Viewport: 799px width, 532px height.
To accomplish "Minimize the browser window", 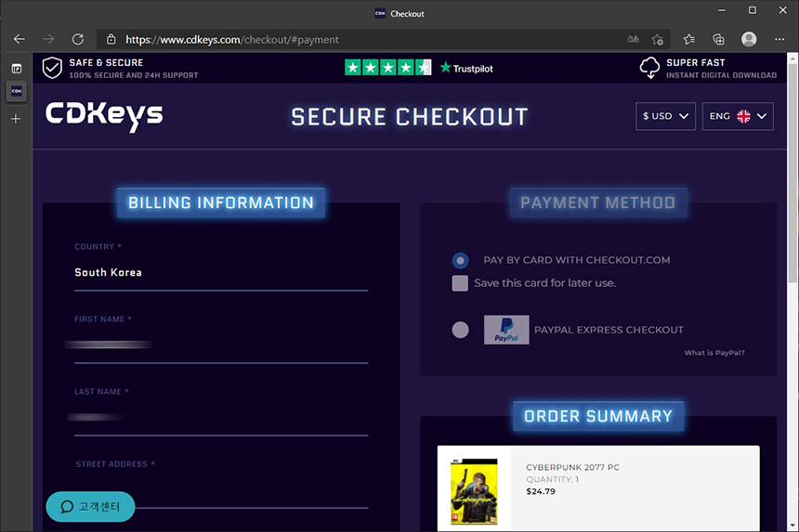I will coord(722,11).
